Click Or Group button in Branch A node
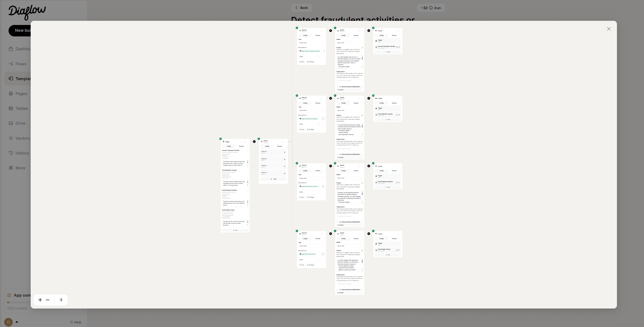 coord(310,62)
